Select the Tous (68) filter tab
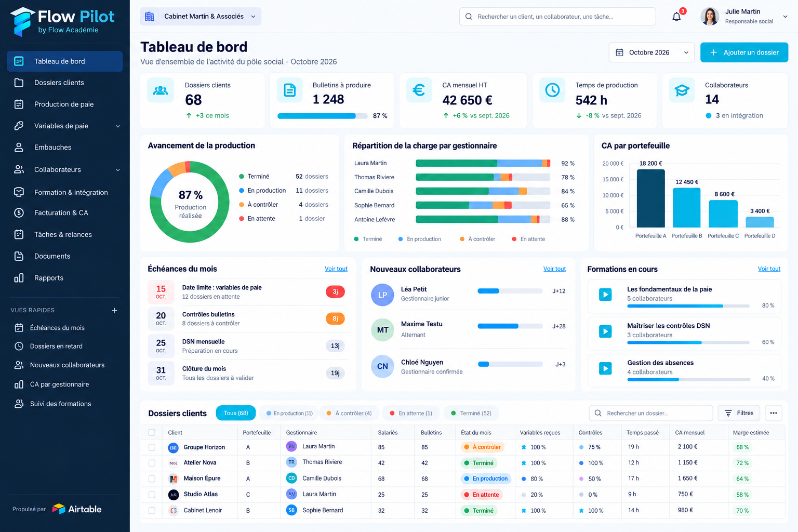Screen dimensions: 798x532 click(236, 413)
